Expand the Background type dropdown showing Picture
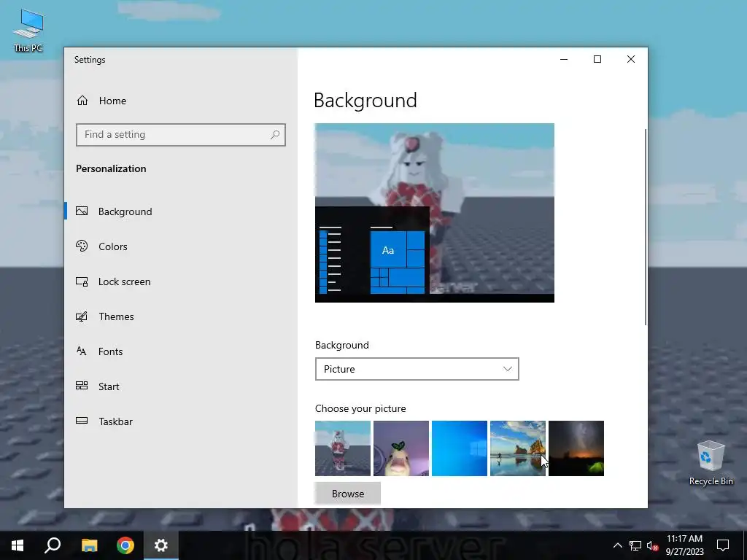 (x=417, y=369)
